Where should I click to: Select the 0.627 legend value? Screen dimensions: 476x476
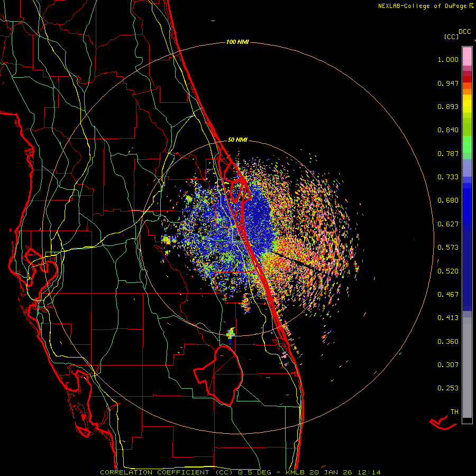pyautogui.click(x=448, y=224)
